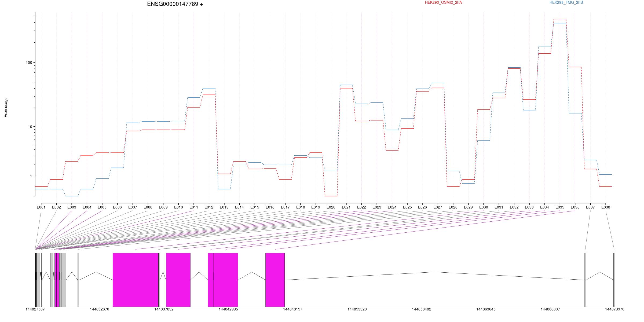Click genomic coordinate 144858482

(x=422, y=309)
